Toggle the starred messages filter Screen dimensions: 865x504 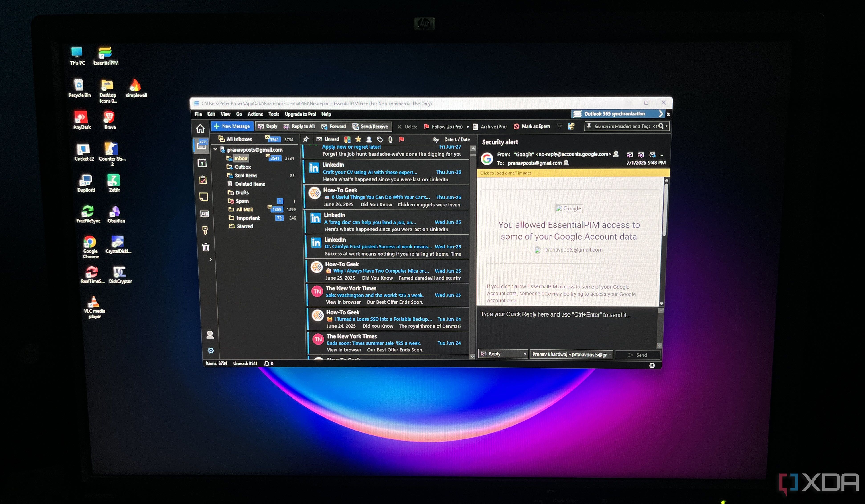pos(358,139)
